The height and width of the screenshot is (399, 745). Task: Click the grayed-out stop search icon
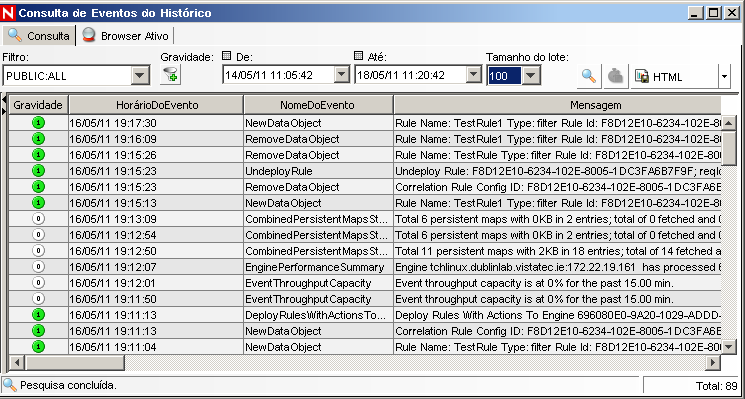pyautogui.click(x=616, y=76)
